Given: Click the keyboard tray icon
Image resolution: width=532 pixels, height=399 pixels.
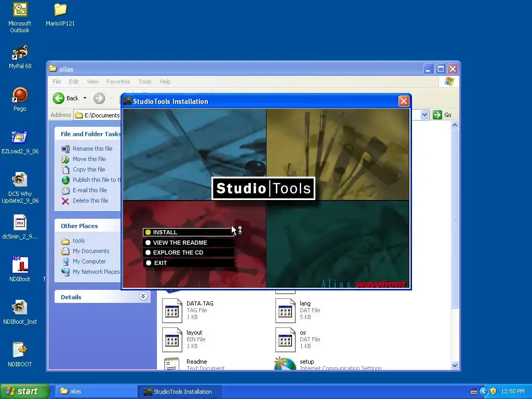Looking at the screenshot, I should pyautogui.click(x=474, y=392).
